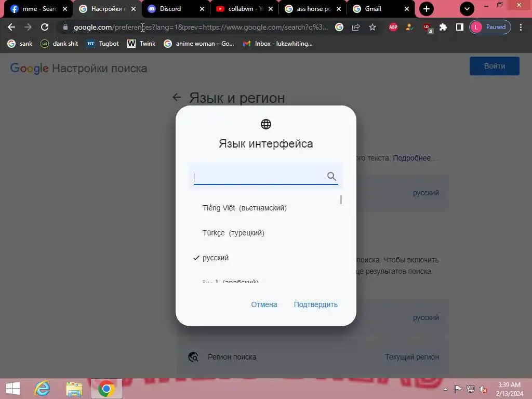The height and width of the screenshot is (399, 532).
Task: Open the network tray icon
Action: [x=471, y=389]
